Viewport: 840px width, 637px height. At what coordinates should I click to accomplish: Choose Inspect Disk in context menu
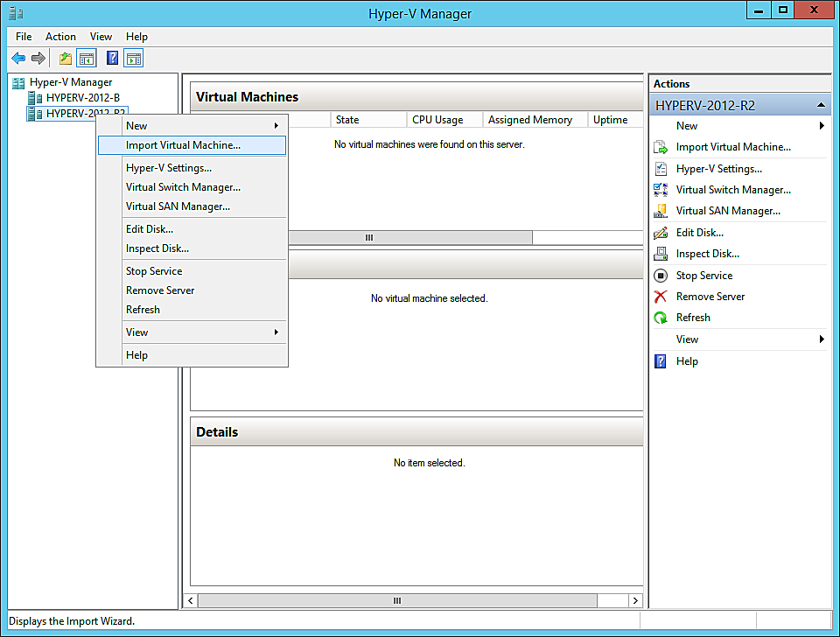pyautogui.click(x=192, y=248)
